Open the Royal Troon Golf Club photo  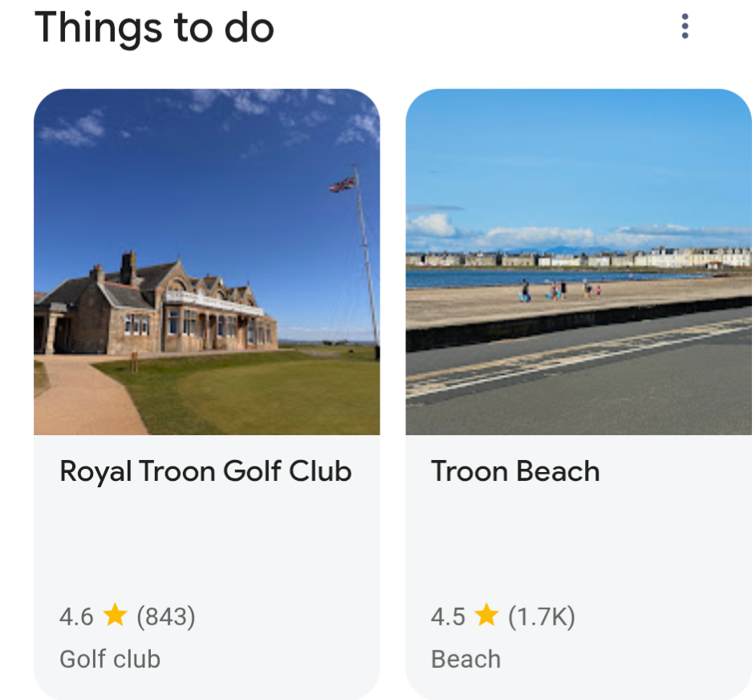206,262
